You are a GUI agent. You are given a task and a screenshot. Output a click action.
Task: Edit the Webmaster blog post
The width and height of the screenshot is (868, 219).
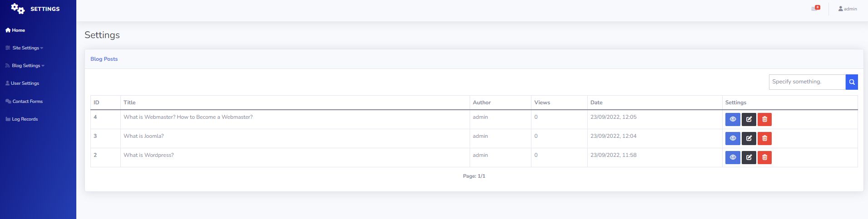(749, 119)
